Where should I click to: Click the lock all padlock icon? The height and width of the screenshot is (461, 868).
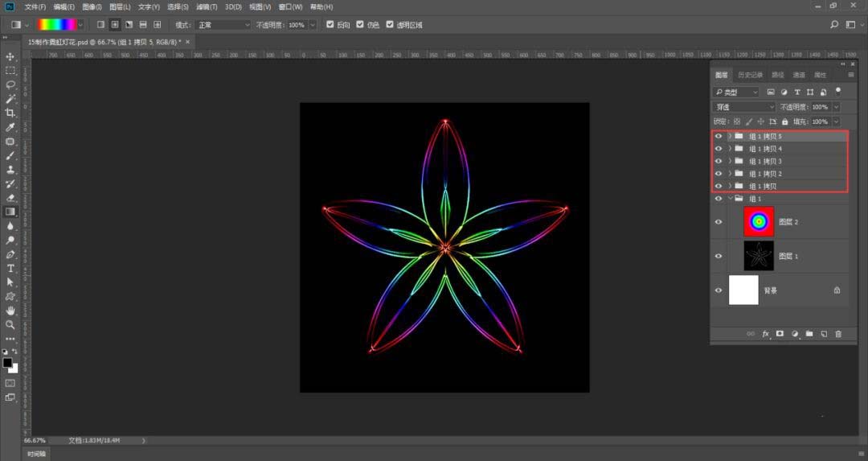785,122
